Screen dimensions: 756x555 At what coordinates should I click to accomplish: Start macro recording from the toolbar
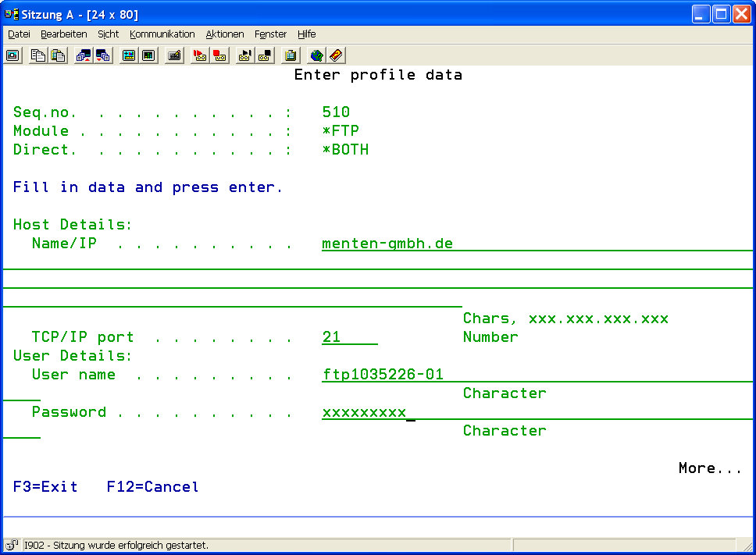point(200,55)
